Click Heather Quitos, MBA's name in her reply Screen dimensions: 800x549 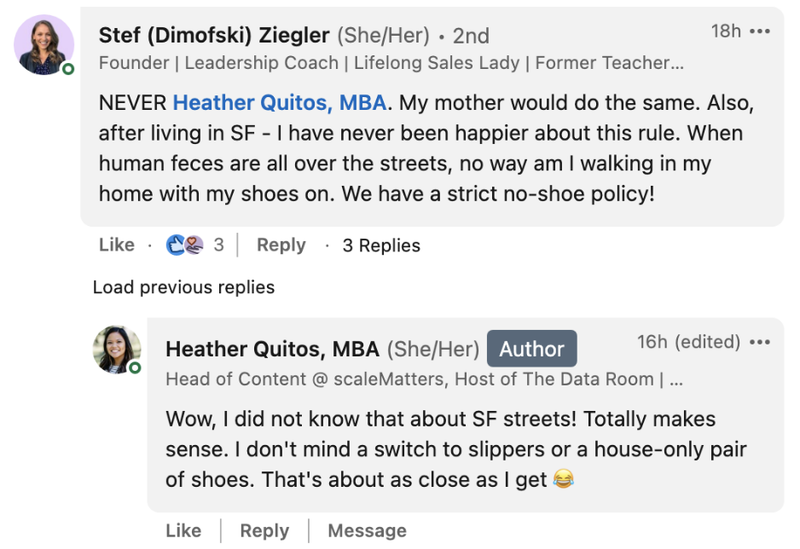[x=272, y=349]
